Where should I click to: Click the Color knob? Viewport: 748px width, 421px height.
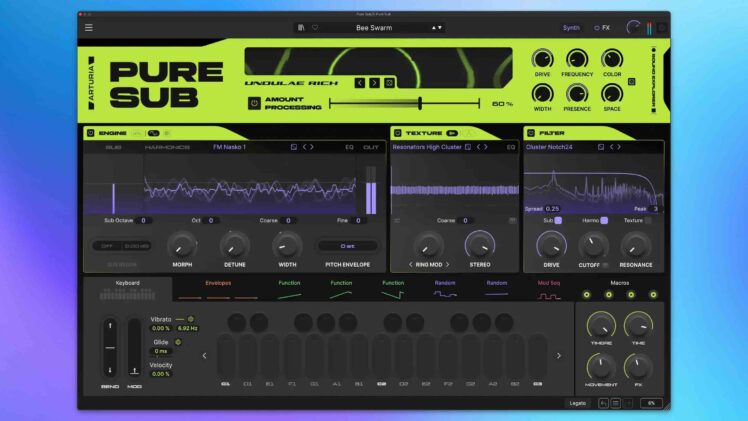(612, 60)
